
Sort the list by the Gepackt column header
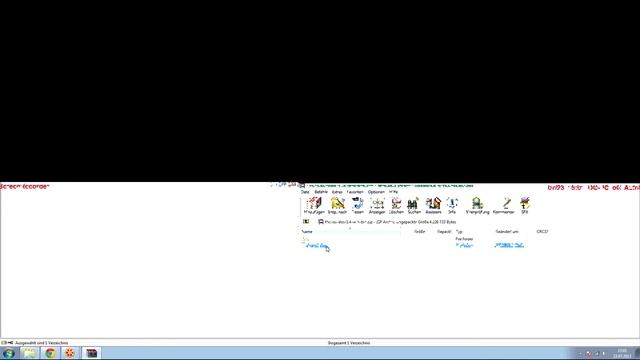[444, 232]
